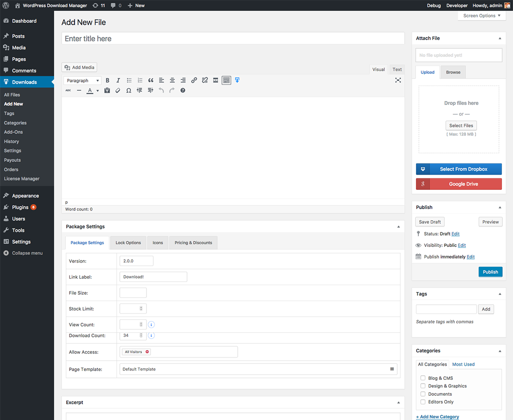The image size is (513, 420).
Task: Open the text color picker swatch
Action: 90,91
